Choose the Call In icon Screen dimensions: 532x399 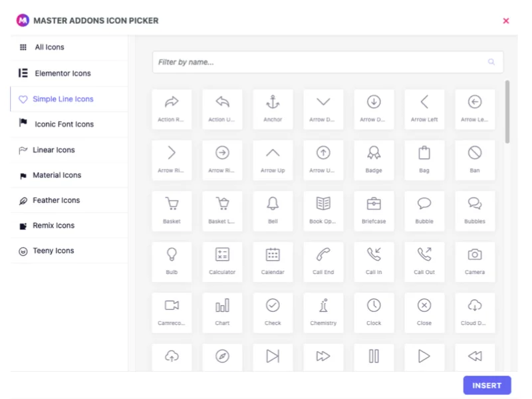[x=374, y=262]
